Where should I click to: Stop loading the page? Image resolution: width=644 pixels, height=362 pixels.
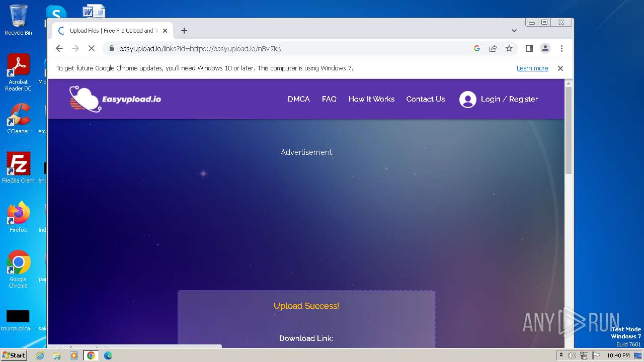pyautogui.click(x=92, y=48)
